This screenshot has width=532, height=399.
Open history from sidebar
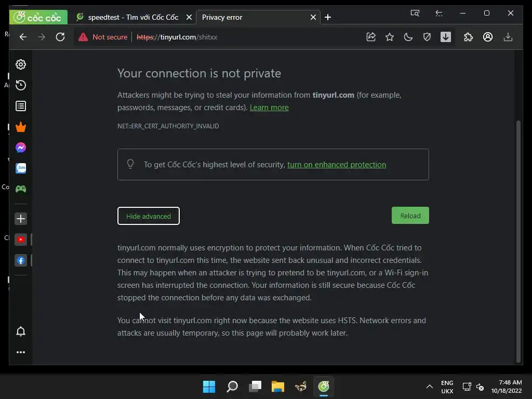tap(21, 85)
